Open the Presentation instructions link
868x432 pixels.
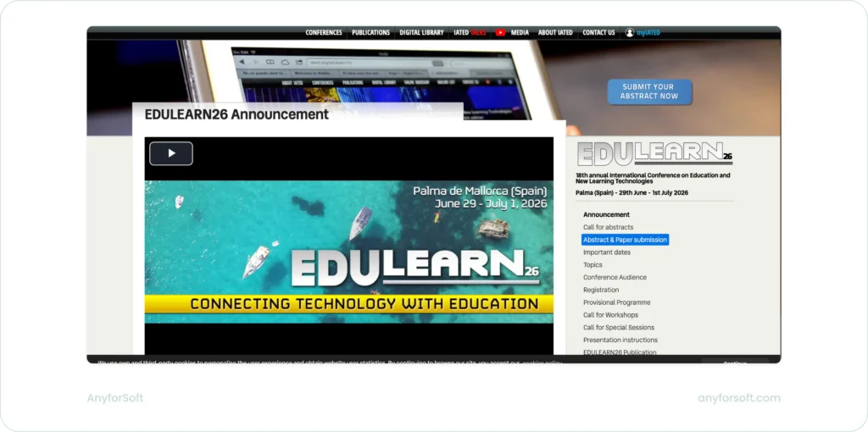point(620,341)
